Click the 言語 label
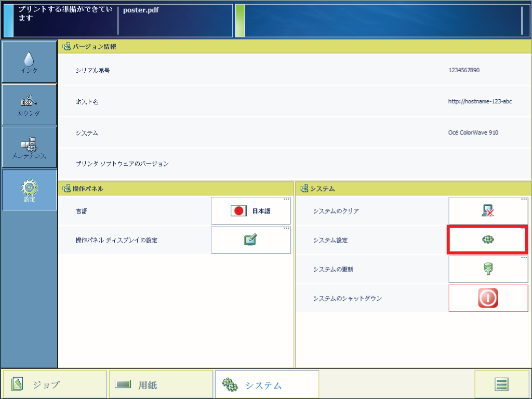 82,211
